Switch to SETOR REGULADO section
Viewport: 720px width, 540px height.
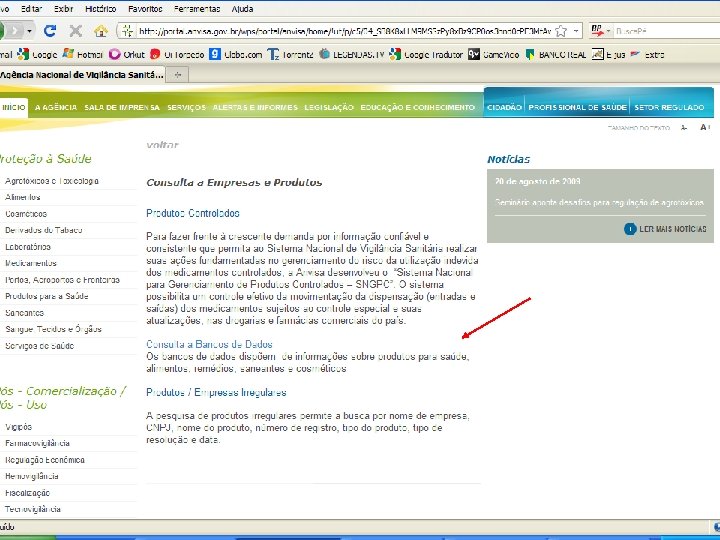pos(669,107)
